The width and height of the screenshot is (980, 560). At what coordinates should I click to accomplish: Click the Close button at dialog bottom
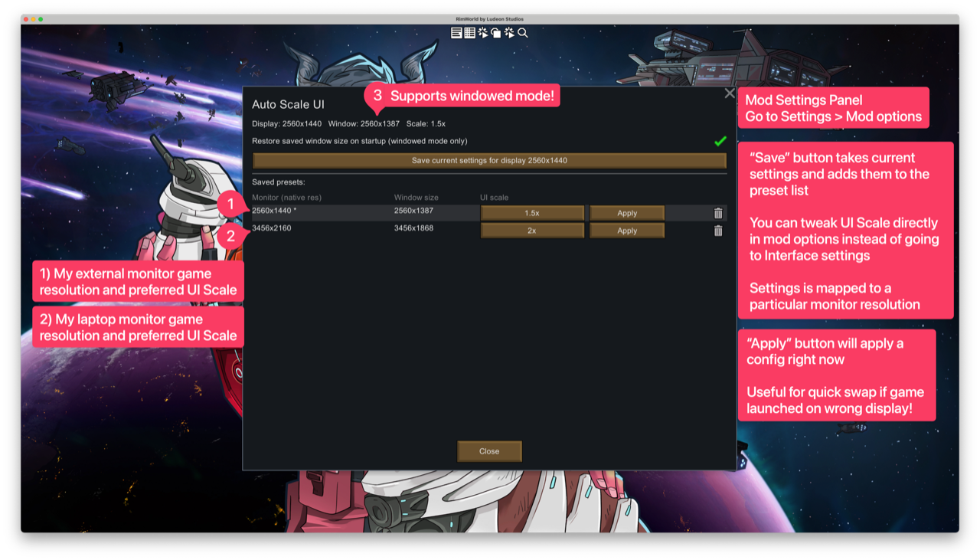click(489, 451)
